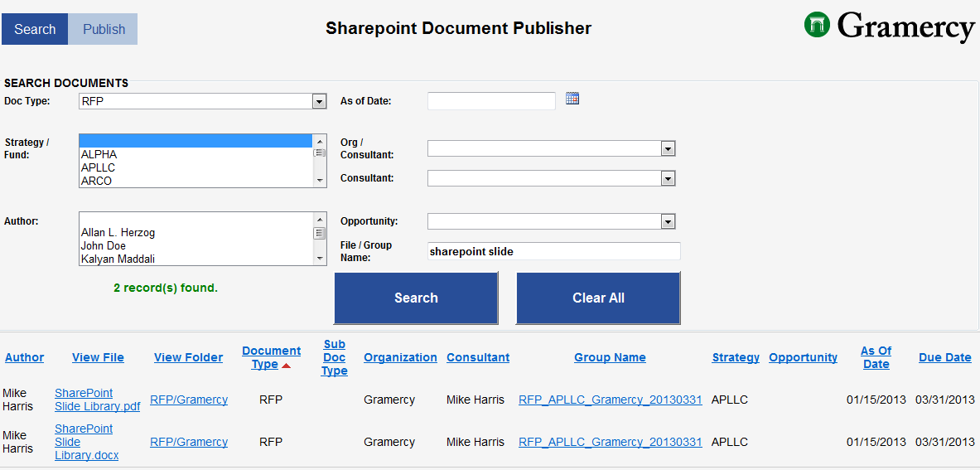Click down arrow of Author list scrollbar
The image size is (980, 470).
[320, 259]
